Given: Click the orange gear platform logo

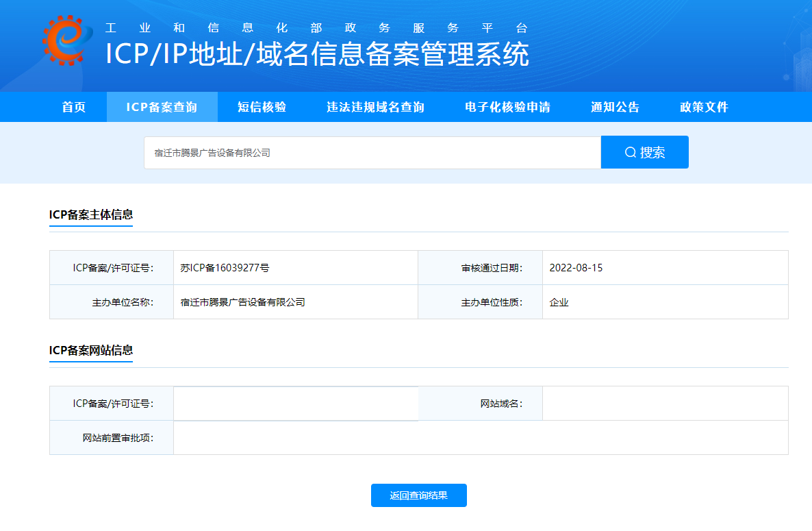Looking at the screenshot, I should pyautogui.click(x=67, y=41).
